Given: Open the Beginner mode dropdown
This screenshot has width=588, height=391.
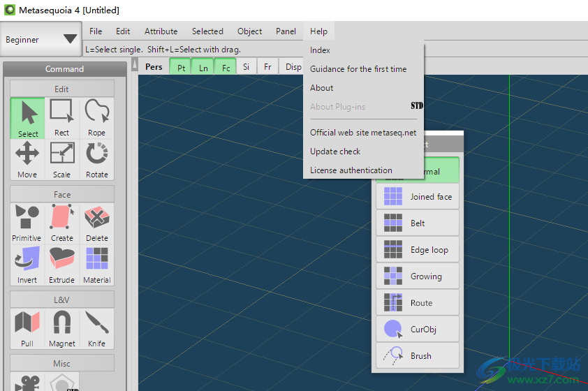Looking at the screenshot, I should point(41,39).
